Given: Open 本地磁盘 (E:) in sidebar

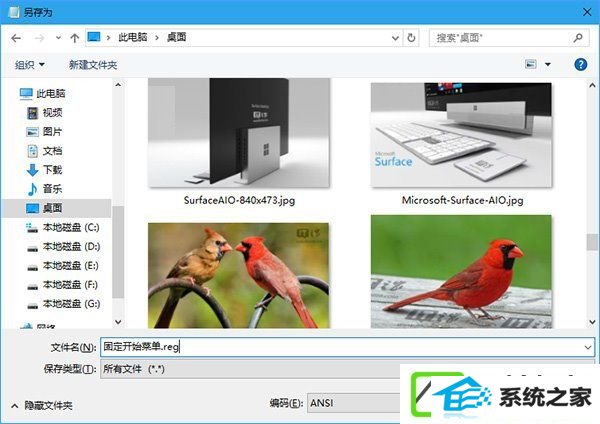Looking at the screenshot, I should tap(71, 266).
